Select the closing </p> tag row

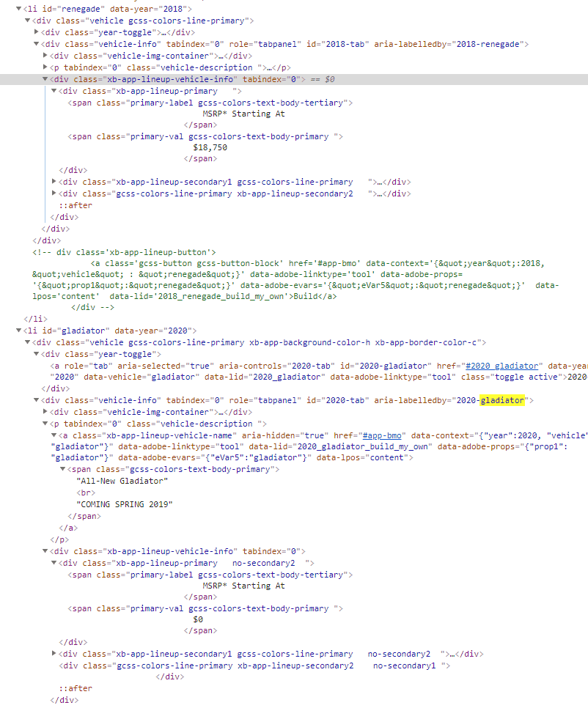coord(59,539)
